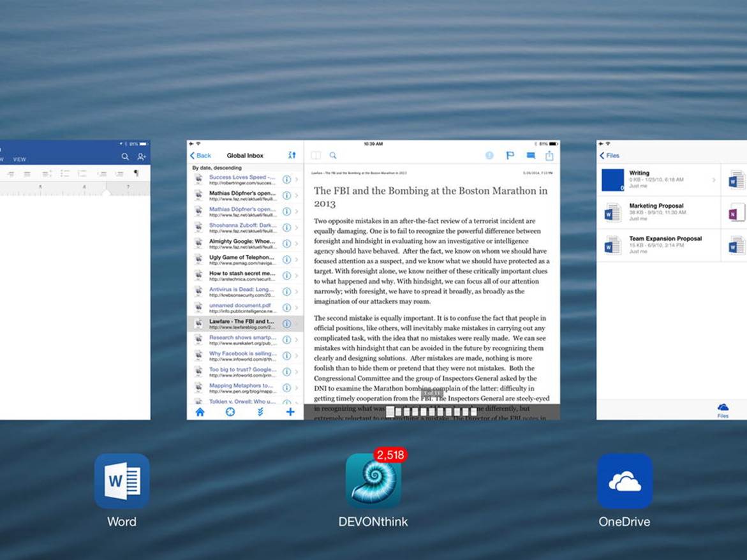This screenshot has width=747, height=560.
Task: Open info for Success Loves Speed item
Action: click(287, 179)
